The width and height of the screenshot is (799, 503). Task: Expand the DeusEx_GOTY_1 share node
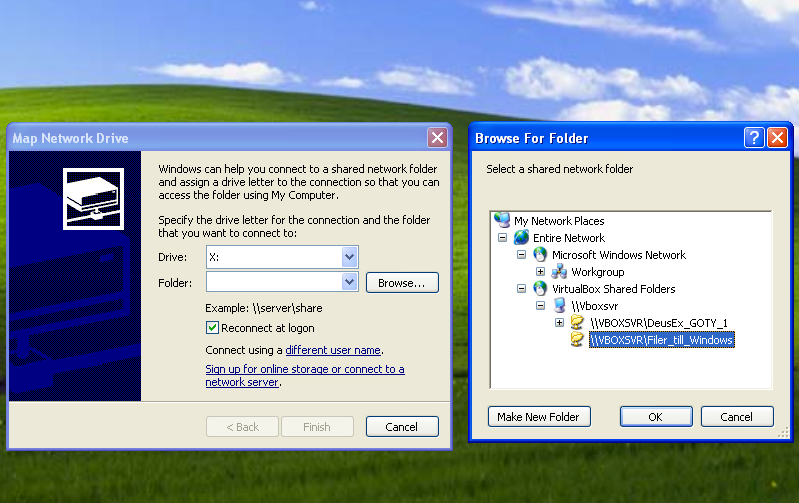[x=560, y=323]
